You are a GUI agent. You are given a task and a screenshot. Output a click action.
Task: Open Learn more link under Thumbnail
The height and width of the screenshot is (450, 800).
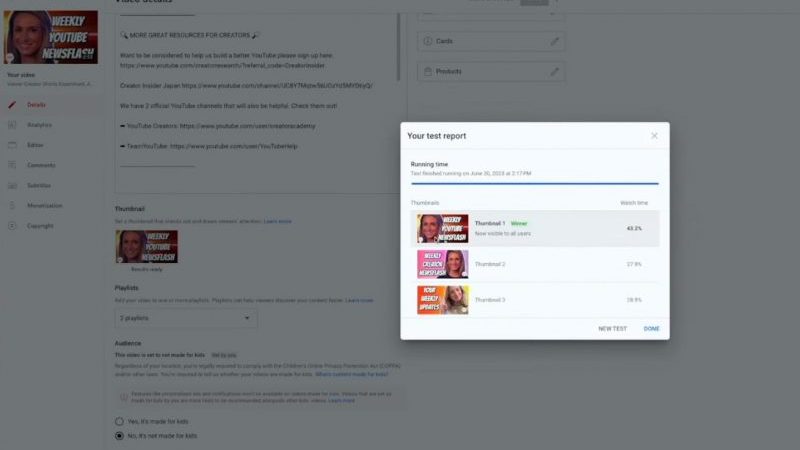click(278, 221)
